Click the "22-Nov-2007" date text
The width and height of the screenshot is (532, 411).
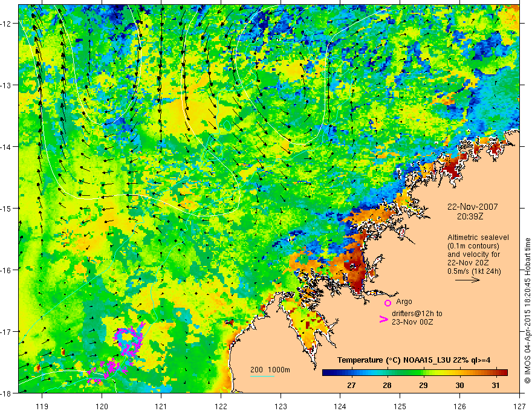click(x=473, y=207)
